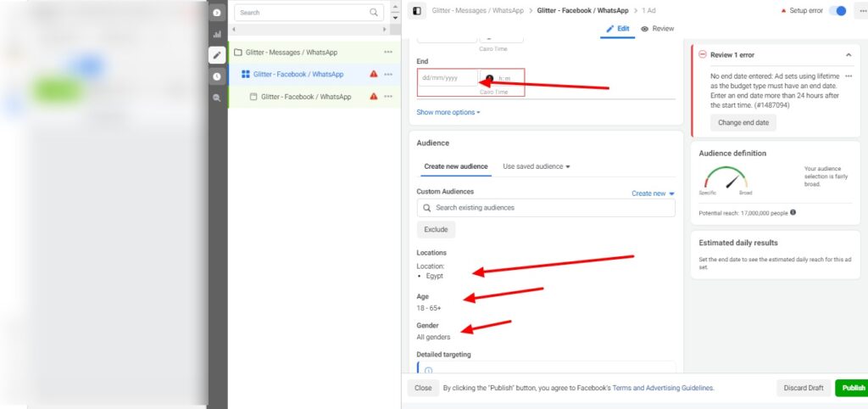Viewport: 868px width, 409px height.
Task: Select Glitter - Messages / WhatsApp campaign row
Action: [314, 52]
